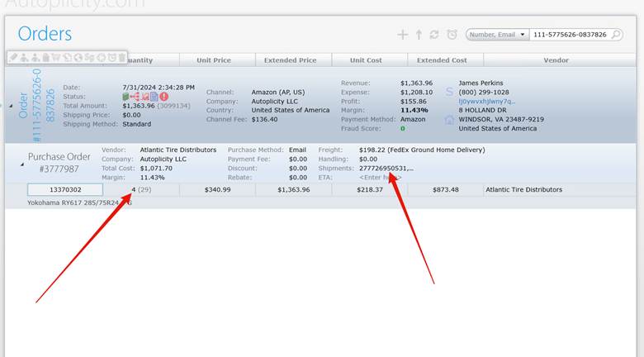Click the phone number (800) 299-1028
Screen dimensions: 644x357
pos(483,92)
